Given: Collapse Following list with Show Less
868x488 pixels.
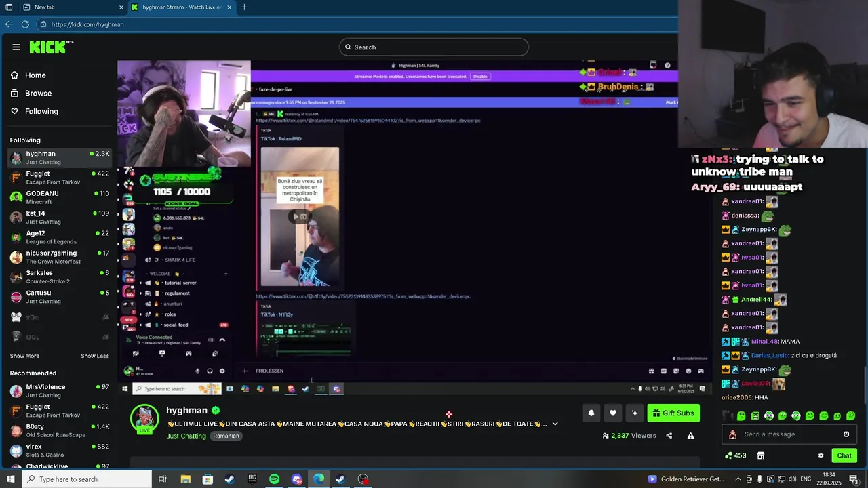Looking at the screenshot, I should click(95, 356).
